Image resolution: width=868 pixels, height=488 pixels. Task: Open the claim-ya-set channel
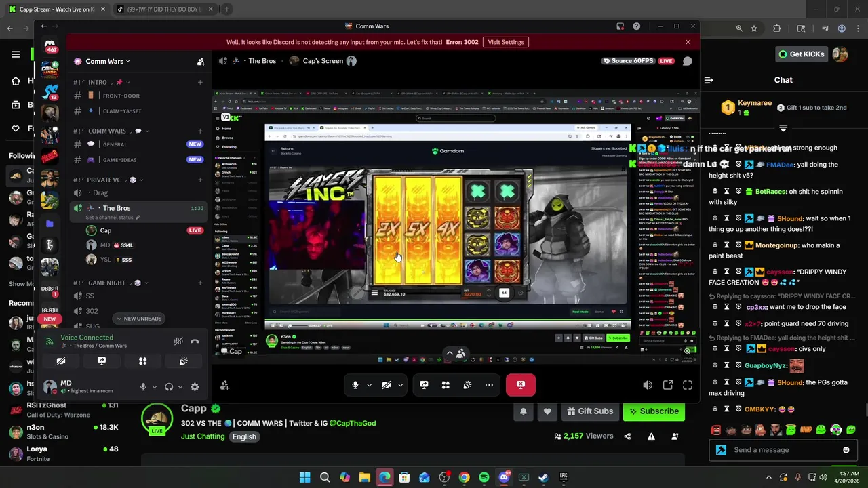139,111
